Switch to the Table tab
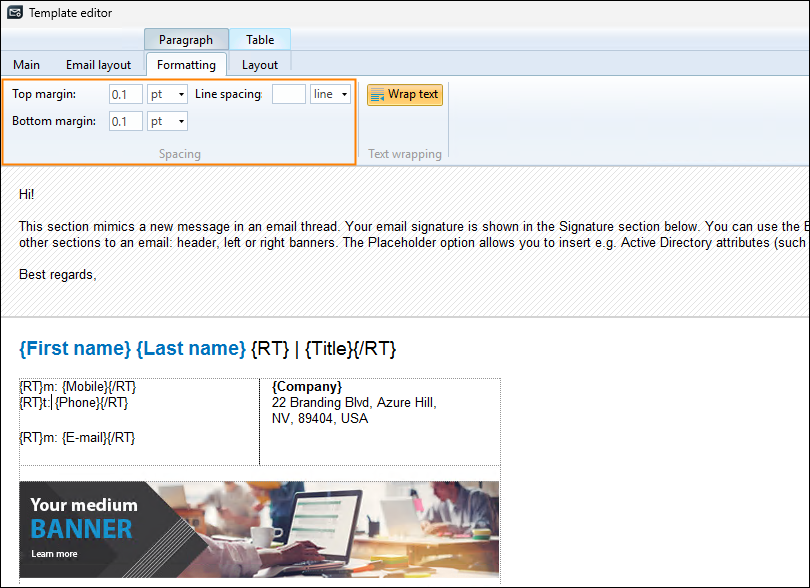This screenshot has height=588, width=810. click(x=260, y=39)
